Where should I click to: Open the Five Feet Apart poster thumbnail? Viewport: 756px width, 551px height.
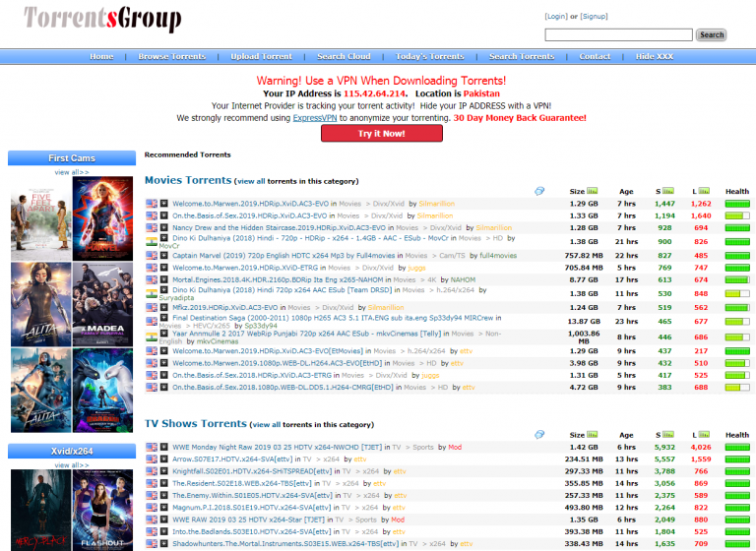(41, 218)
